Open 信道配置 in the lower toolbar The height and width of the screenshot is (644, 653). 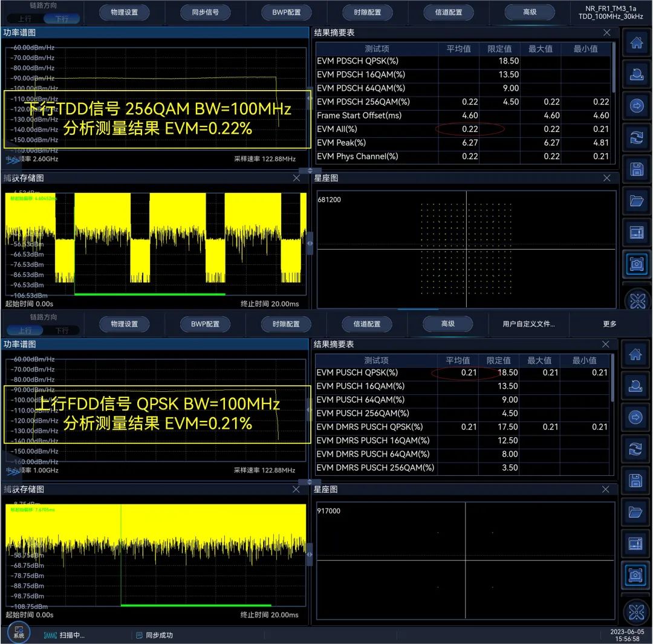click(x=367, y=324)
